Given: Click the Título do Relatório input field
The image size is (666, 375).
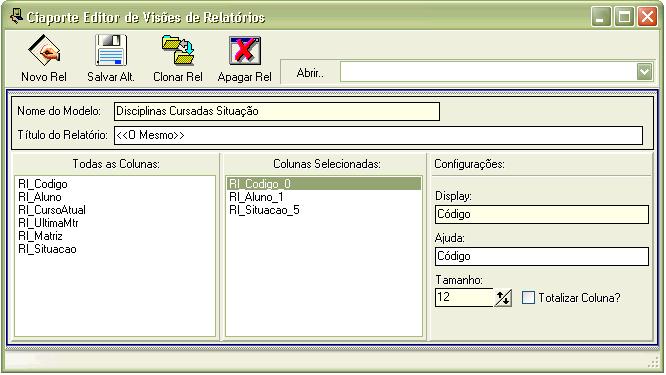Looking at the screenshot, I should click(x=378, y=135).
